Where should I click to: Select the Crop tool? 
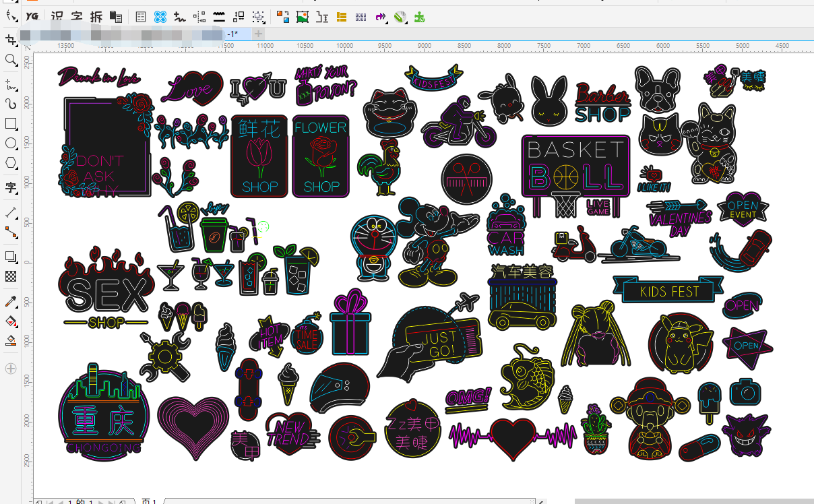[10, 40]
